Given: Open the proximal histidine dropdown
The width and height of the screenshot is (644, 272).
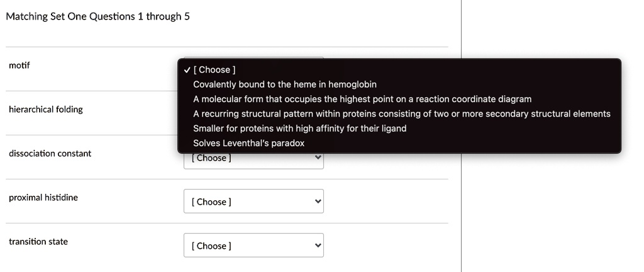Looking at the screenshot, I should tap(253, 202).
